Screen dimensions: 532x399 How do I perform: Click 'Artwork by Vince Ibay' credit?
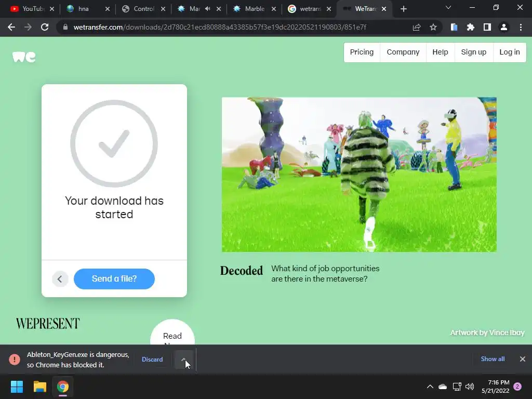[x=487, y=332]
